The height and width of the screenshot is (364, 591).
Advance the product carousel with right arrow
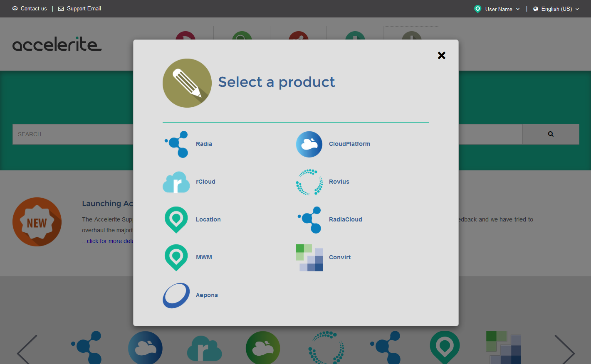coord(564,350)
